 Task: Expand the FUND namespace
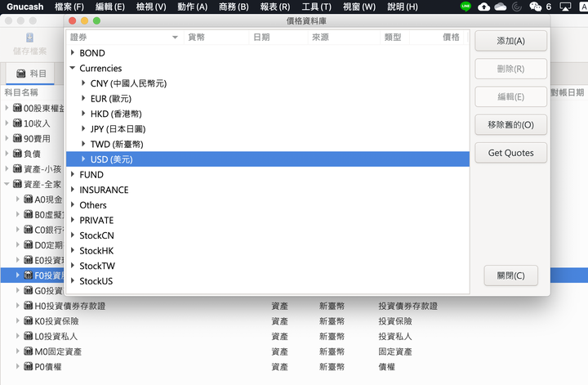(x=73, y=174)
